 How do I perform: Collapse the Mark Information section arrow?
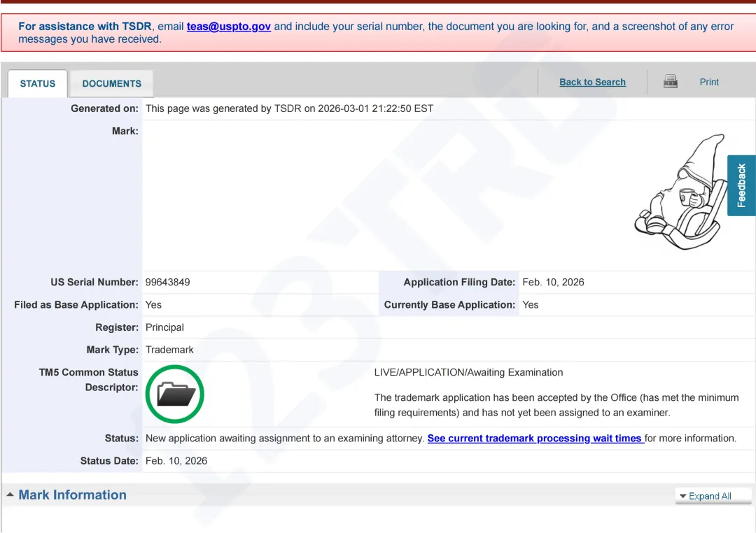pos(10,495)
